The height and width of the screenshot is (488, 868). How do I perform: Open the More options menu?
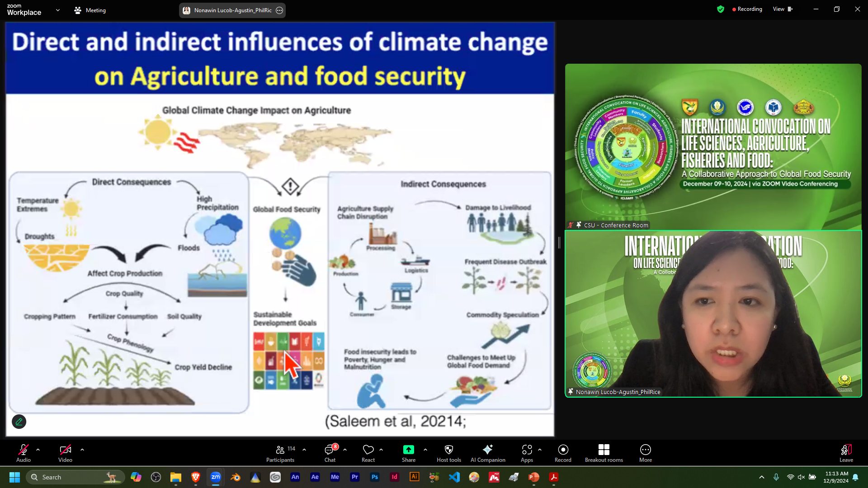point(645,453)
